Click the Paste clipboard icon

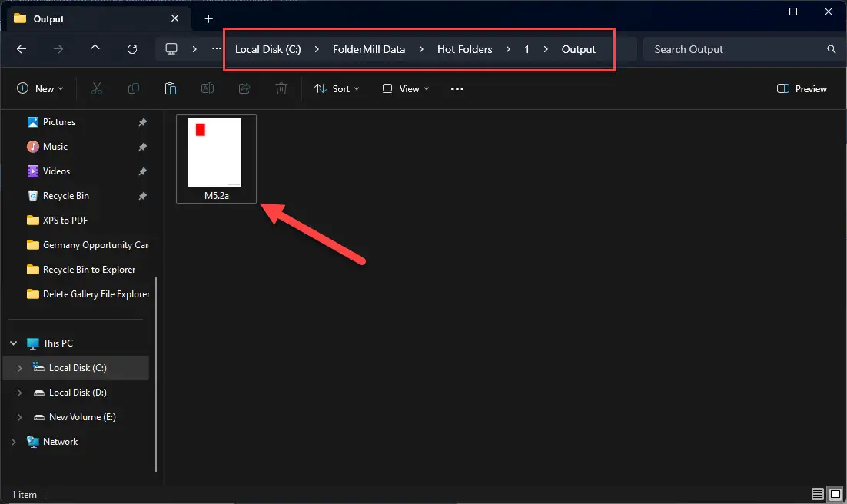click(170, 88)
